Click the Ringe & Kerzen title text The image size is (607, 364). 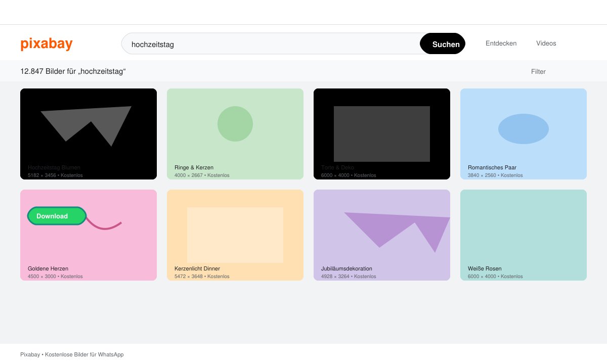[x=194, y=167]
